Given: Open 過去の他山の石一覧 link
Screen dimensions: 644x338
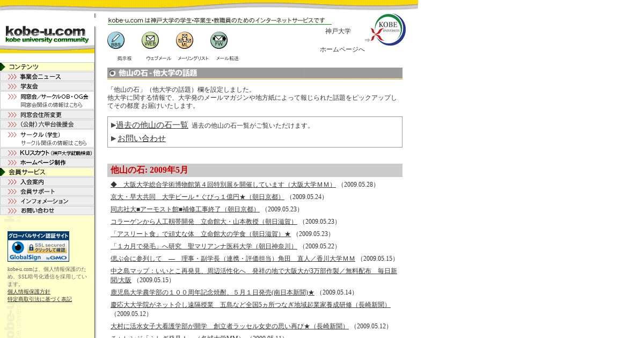Looking at the screenshot, I should pyautogui.click(x=152, y=125).
